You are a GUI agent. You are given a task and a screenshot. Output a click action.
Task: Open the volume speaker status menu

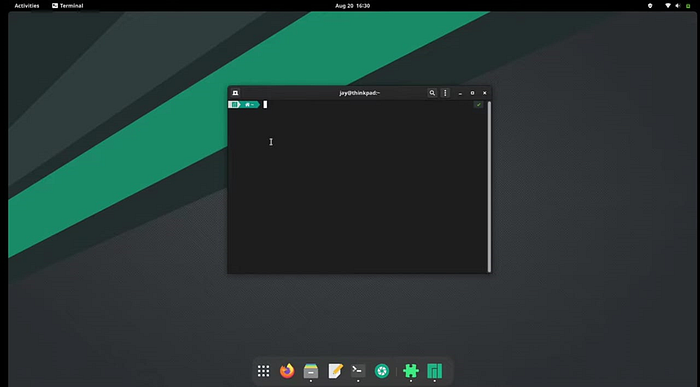(x=678, y=6)
